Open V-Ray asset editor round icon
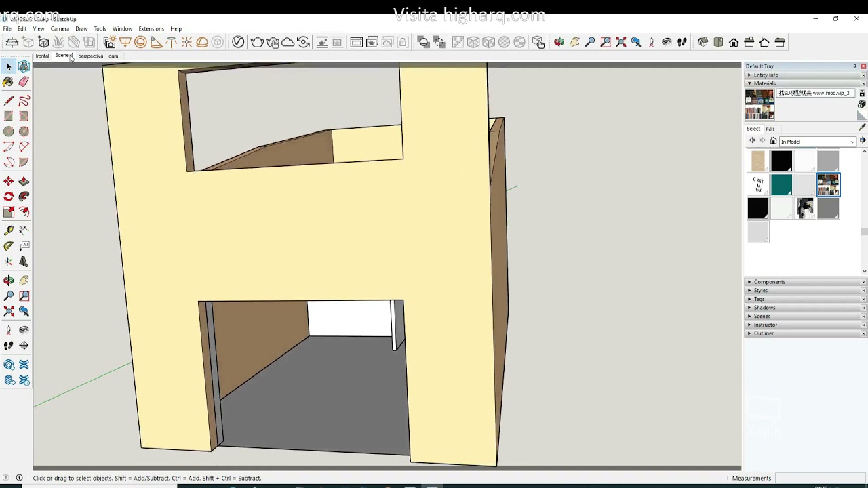 point(238,42)
